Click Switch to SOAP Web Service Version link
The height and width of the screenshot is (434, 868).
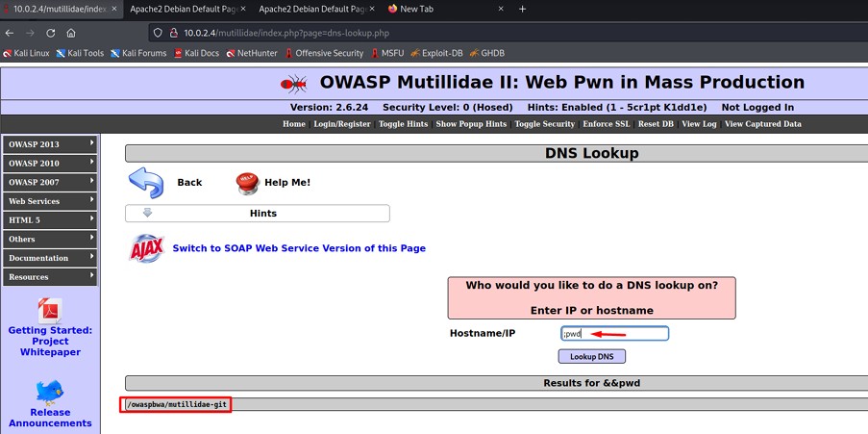coord(299,248)
